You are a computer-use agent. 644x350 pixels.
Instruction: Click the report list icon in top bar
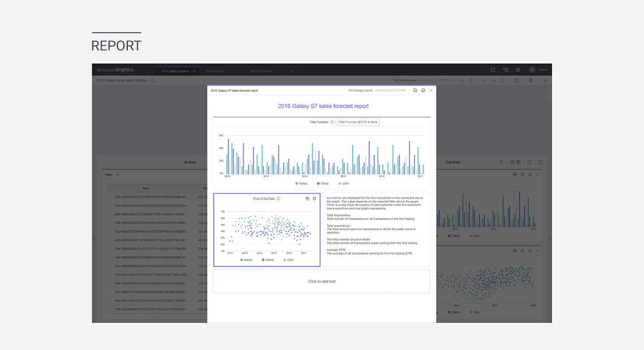coord(493,70)
